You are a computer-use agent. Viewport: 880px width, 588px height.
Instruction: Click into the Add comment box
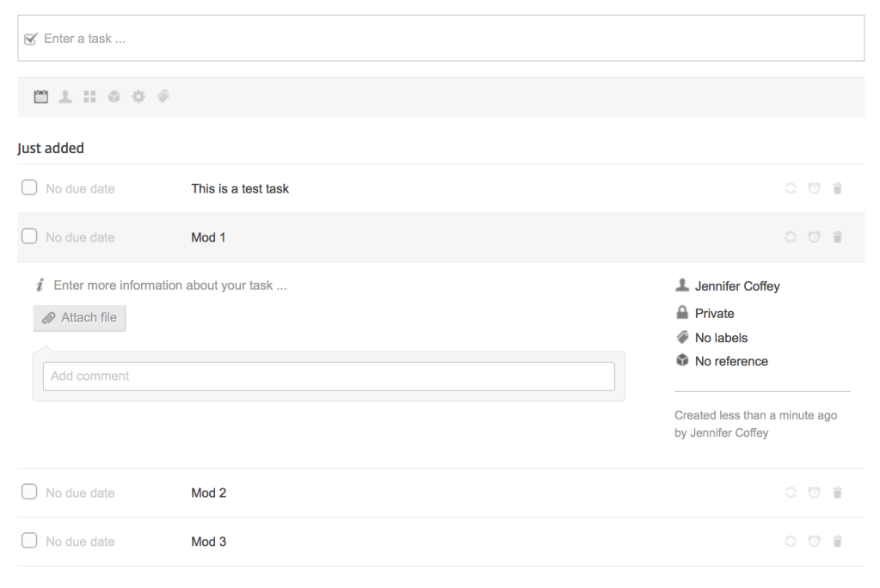(x=329, y=377)
